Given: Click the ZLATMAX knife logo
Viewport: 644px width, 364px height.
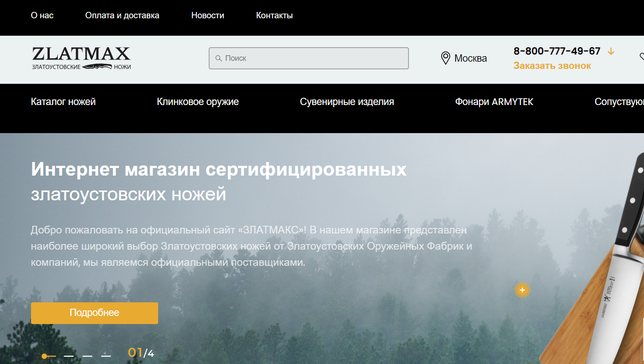Looking at the screenshot, I should click(81, 58).
